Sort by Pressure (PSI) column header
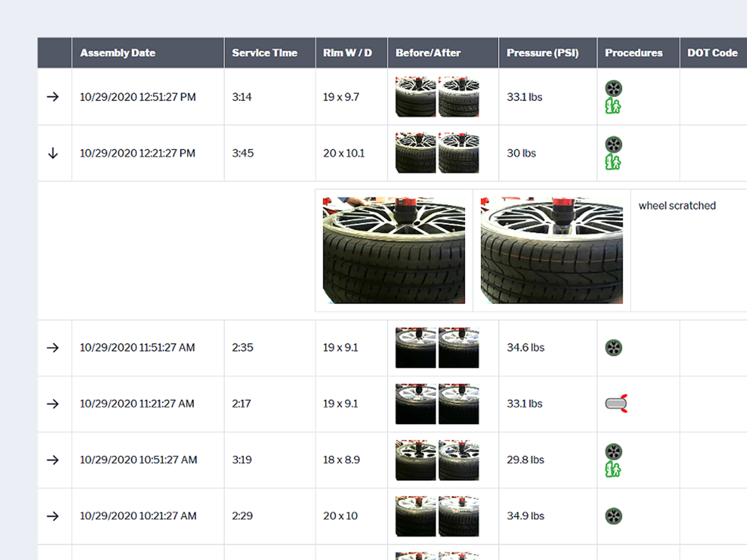747x560 pixels. point(548,53)
